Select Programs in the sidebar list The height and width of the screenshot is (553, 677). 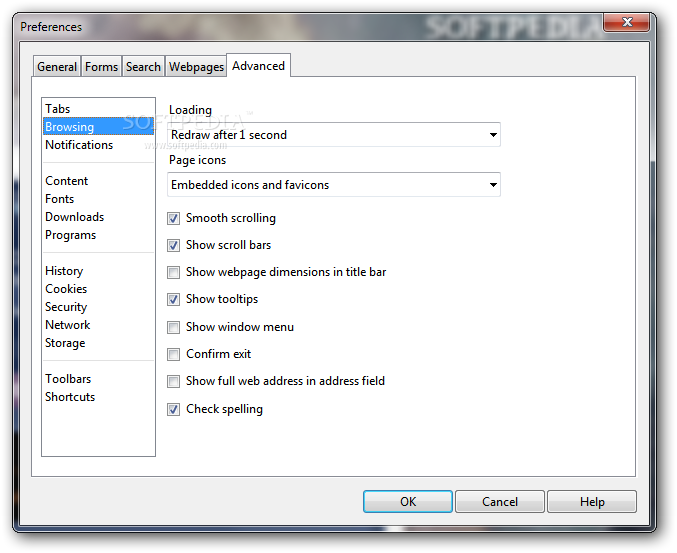(98, 235)
